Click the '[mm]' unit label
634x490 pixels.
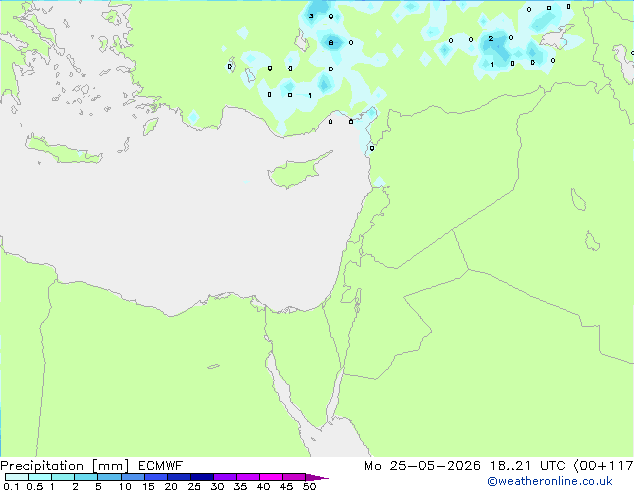tap(110, 466)
